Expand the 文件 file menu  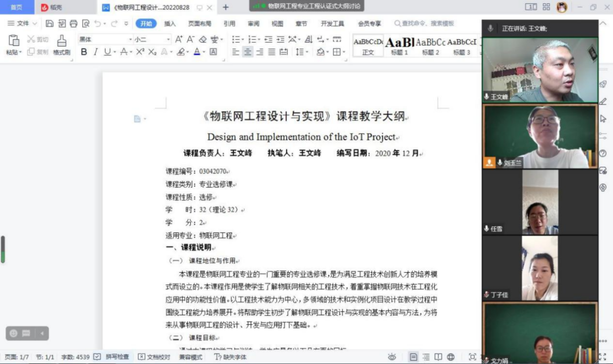[x=22, y=23]
